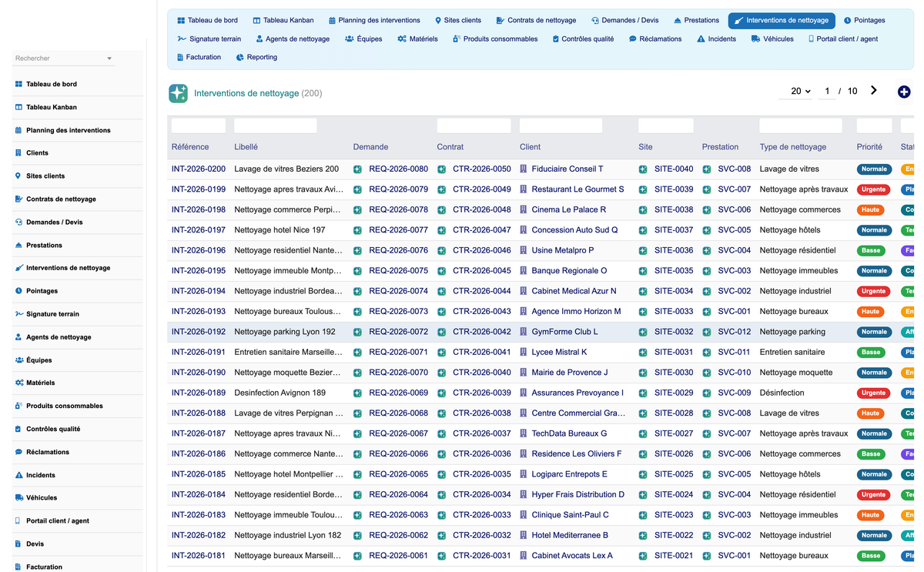
Task: Click the Référence column filter field
Action: (199, 125)
